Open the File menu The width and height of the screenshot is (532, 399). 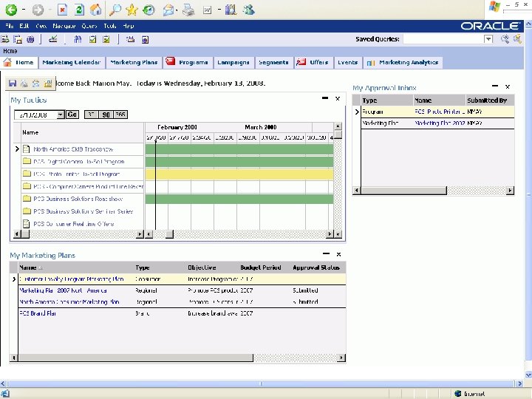point(10,26)
